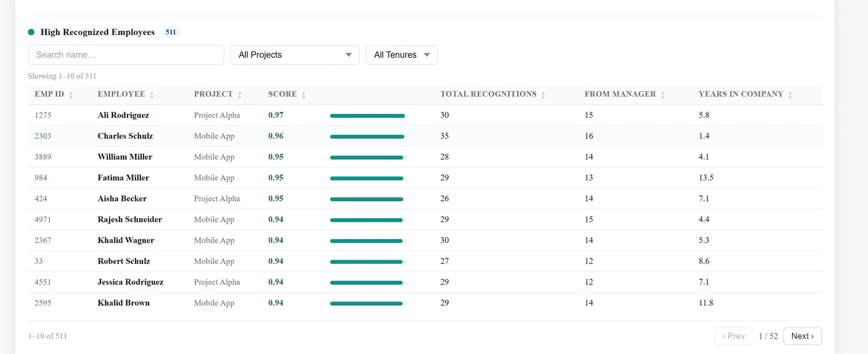Click Khalid Brown's score progress bar
The width and height of the screenshot is (868, 354).
pyautogui.click(x=368, y=304)
